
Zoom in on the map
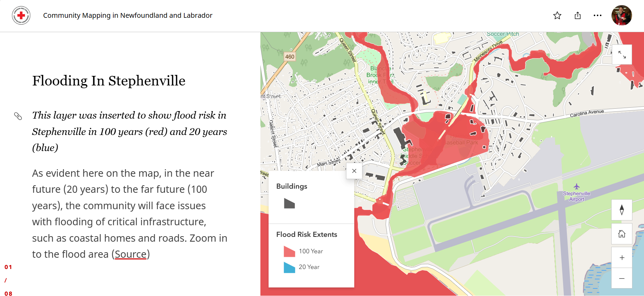621,258
